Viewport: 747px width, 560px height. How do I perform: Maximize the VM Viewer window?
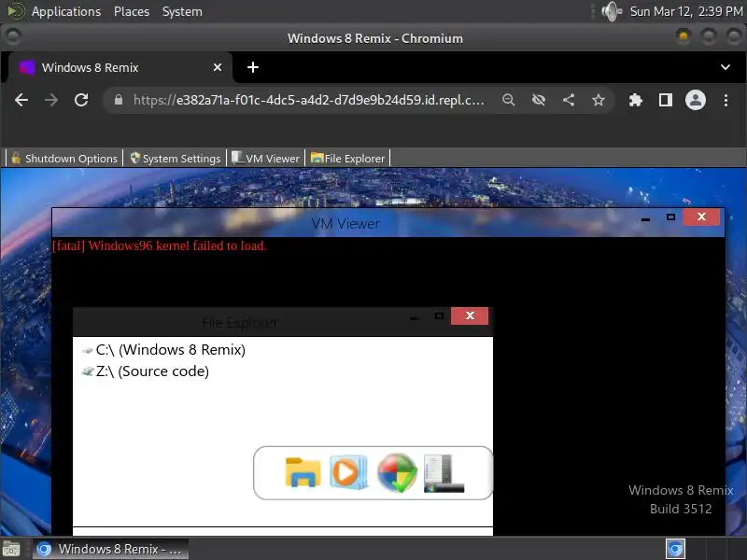click(x=670, y=217)
